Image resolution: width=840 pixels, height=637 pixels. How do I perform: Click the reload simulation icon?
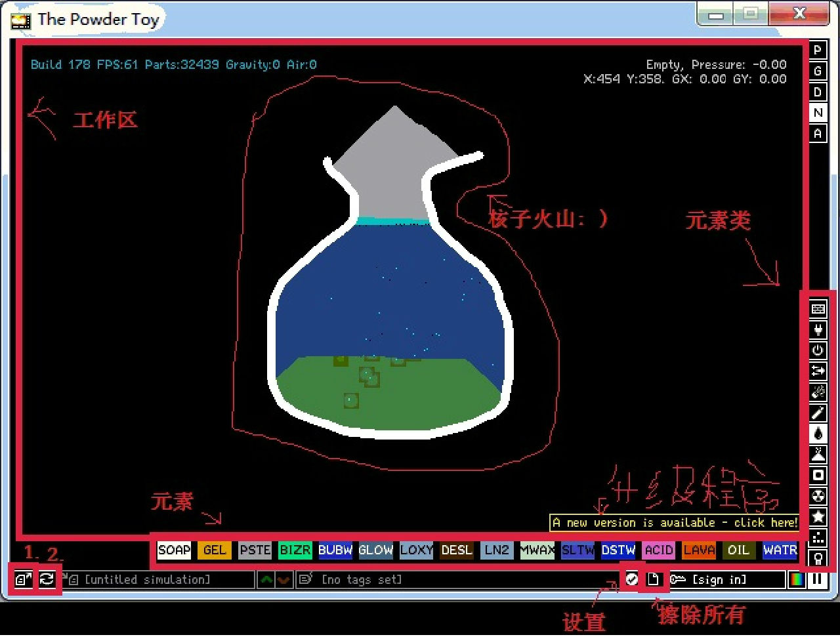tap(47, 579)
